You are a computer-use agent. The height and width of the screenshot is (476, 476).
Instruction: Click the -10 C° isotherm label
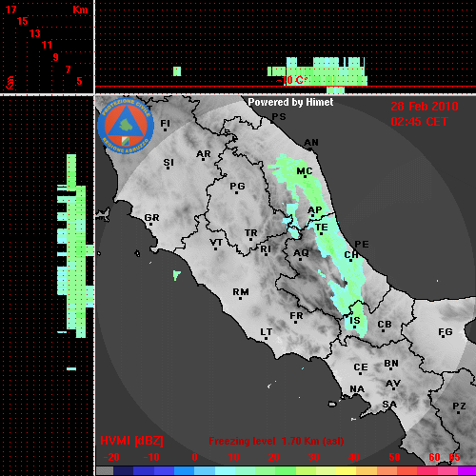point(292,80)
